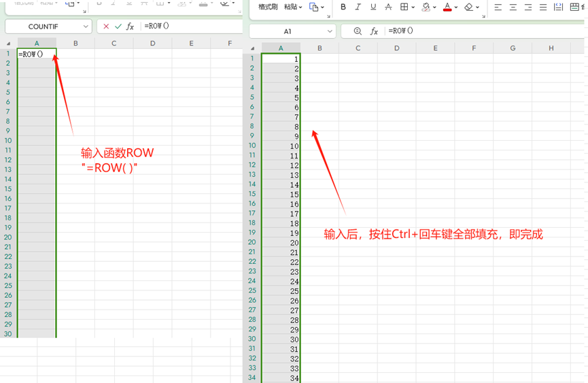
Task: Click formula bar text in left window
Action: point(157,26)
